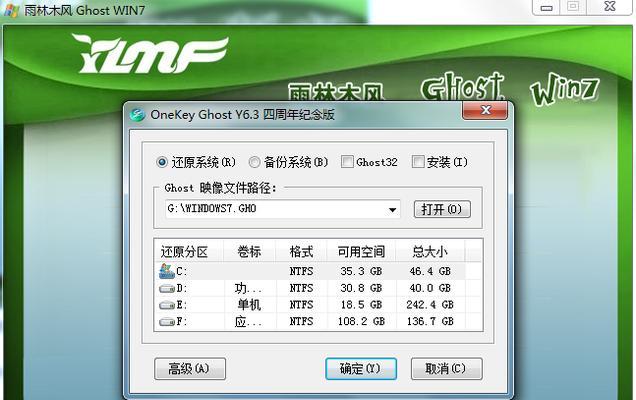Click the D: drive icon
This screenshot has height=400, width=636.
(x=167, y=288)
